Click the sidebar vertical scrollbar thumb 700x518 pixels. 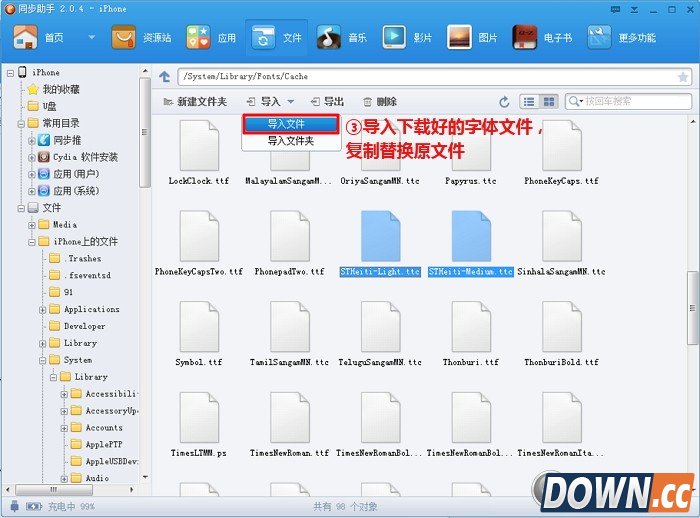[144, 133]
